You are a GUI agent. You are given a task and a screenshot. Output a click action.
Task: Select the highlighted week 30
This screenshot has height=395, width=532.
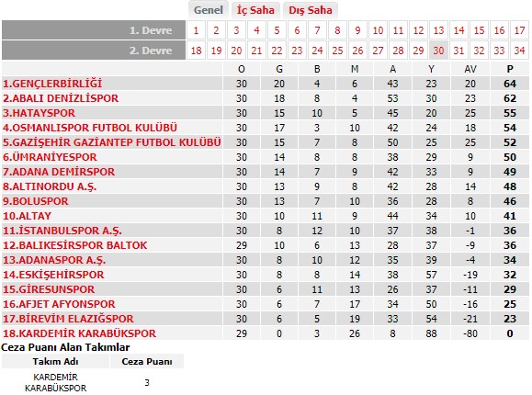(x=438, y=51)
